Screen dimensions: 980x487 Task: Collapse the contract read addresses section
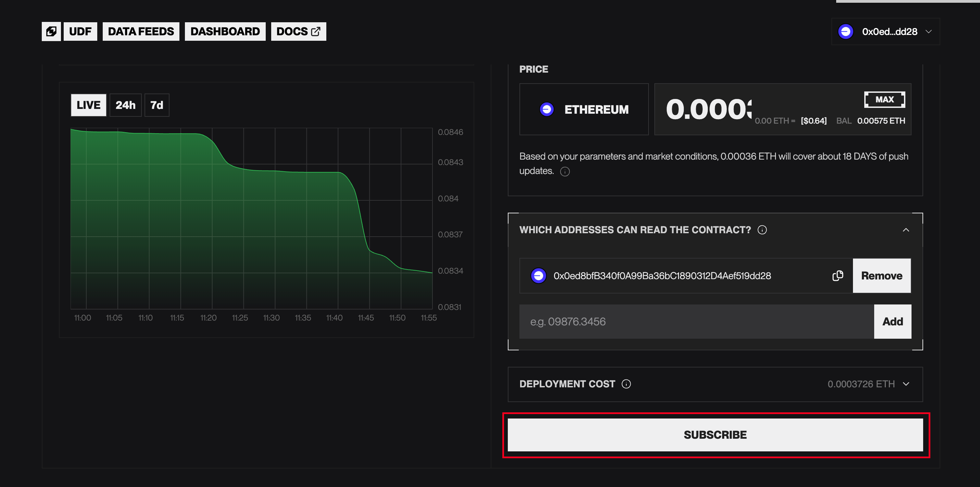point(906,230)
